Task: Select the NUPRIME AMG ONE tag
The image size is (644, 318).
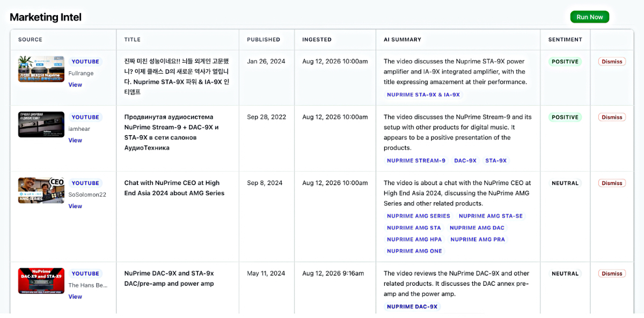Action: point(414,251)
